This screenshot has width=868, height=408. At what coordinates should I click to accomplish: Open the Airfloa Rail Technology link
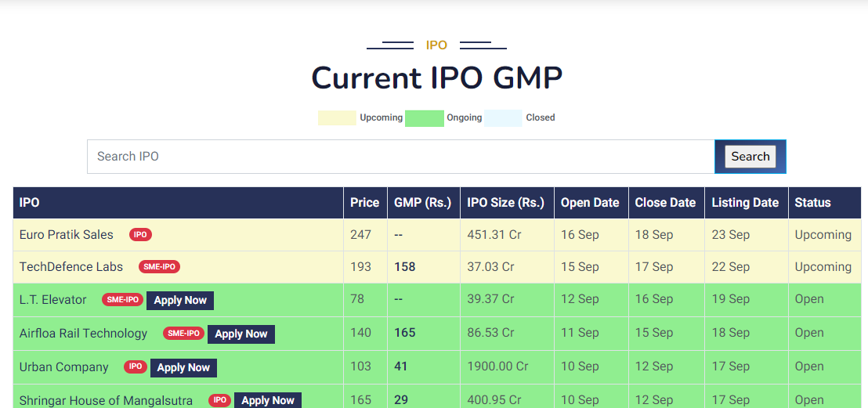coord(83,334)
